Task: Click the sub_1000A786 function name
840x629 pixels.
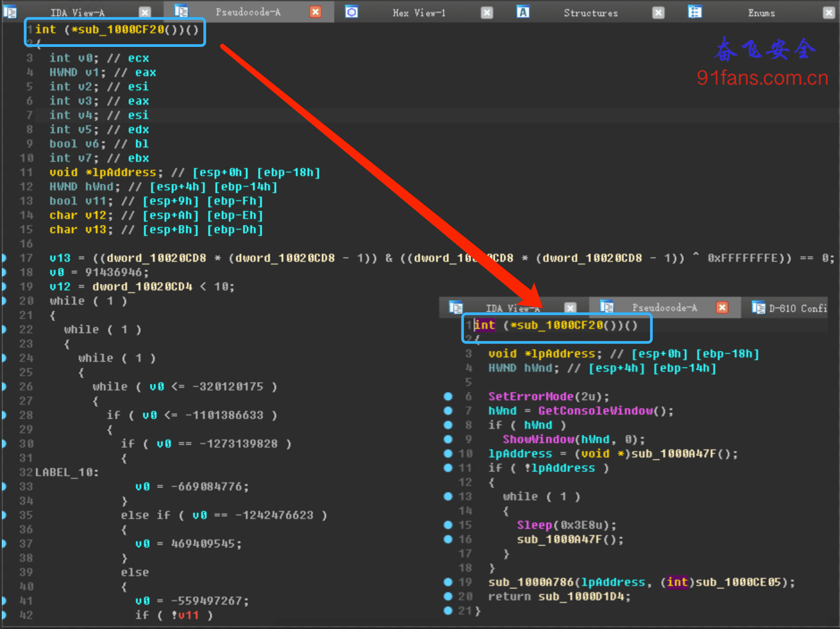Action: click(x=531, y=582)
